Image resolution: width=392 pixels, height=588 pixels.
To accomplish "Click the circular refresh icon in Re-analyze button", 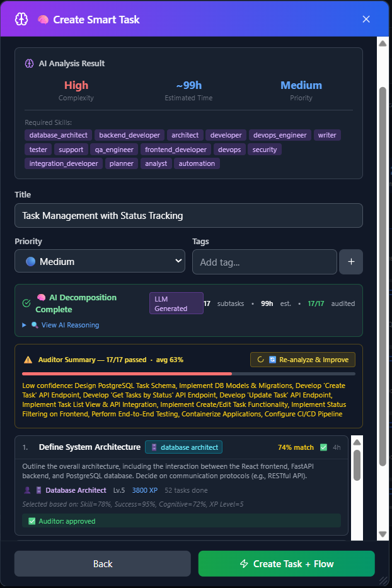I will click(x=260, y=360).
